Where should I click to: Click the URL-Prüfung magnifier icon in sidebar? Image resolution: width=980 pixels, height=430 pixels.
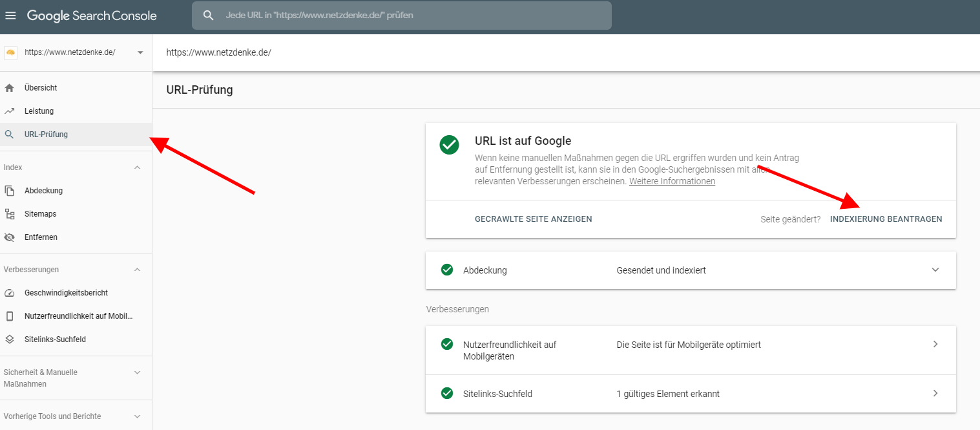click(9, 134)
